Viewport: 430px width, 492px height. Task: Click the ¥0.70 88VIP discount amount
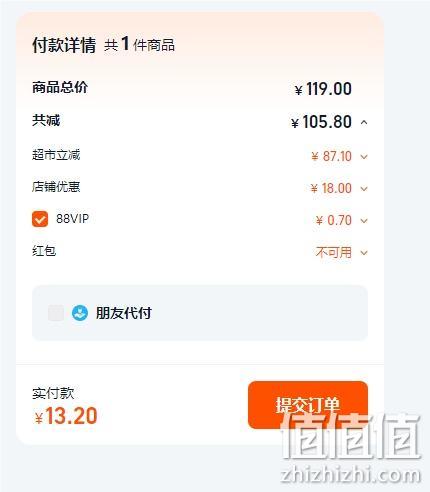click(x=334, y=220)
